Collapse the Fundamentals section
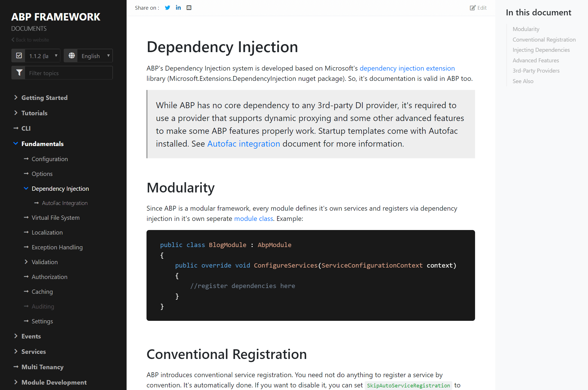 point(16,143)
